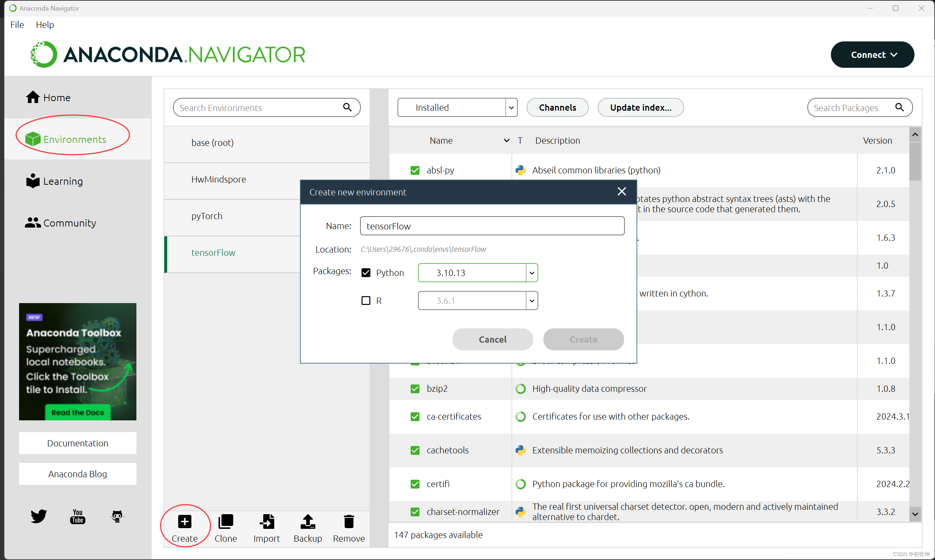Click the Channels button
Screen dimensions: 935x560
[557, 107]
